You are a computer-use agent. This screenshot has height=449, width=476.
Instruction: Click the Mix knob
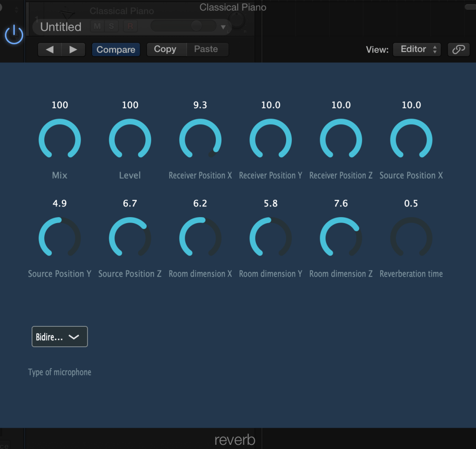pyautogui.click(x=60, y=139)
